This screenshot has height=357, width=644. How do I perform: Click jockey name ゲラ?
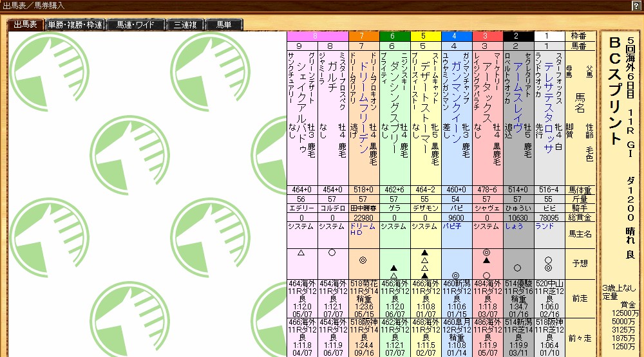click(x=395, y=208)
